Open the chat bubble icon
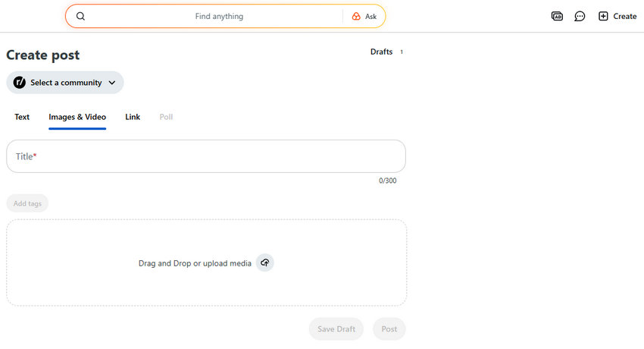Viewport: 644px width, 349px height. 580,16
